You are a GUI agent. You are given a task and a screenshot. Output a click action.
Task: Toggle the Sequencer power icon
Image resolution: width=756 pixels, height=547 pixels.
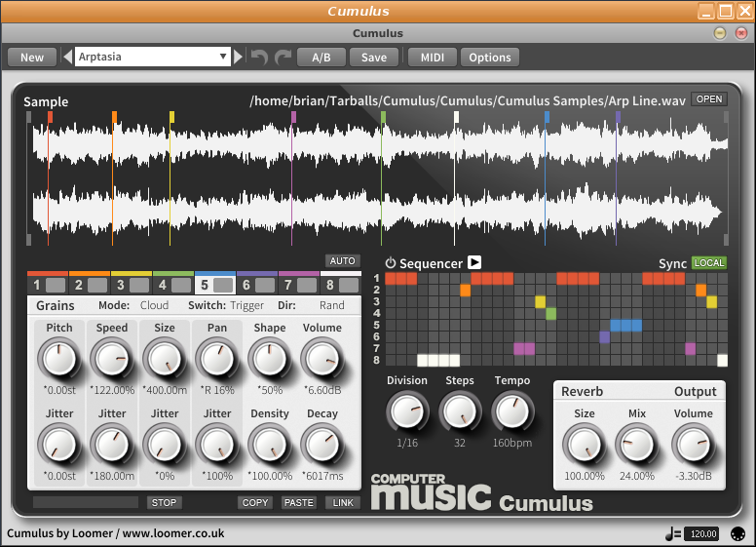pos(391,263)
